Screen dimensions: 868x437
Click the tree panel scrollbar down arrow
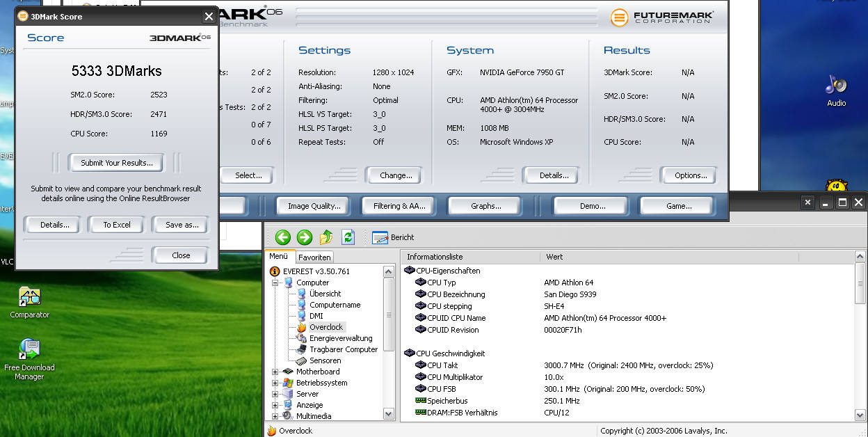[389, 413]
